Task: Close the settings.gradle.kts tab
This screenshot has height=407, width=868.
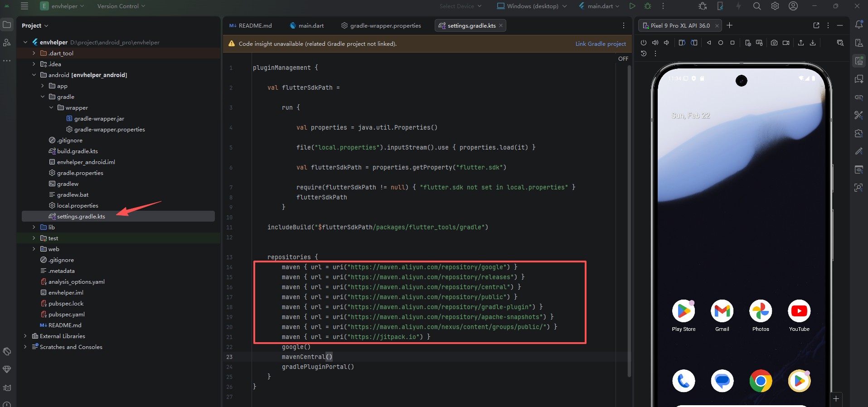Action: [x=501, y=25]
